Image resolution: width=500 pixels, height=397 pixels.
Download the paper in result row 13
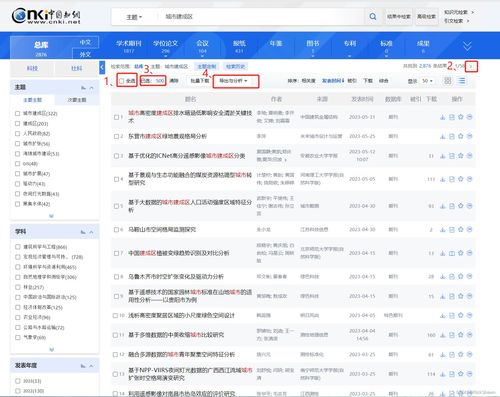(x=443, y=374)
